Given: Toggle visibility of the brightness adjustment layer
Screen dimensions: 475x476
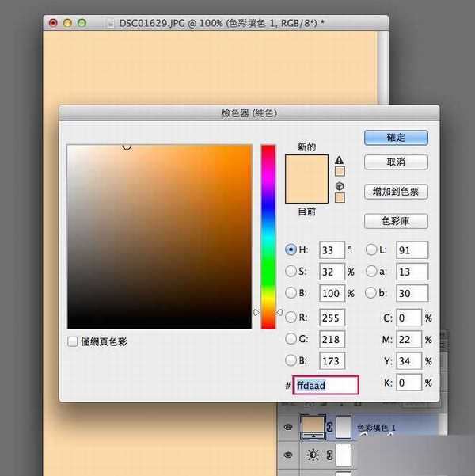Looking at the screenshot, I should tap(288, 456).
